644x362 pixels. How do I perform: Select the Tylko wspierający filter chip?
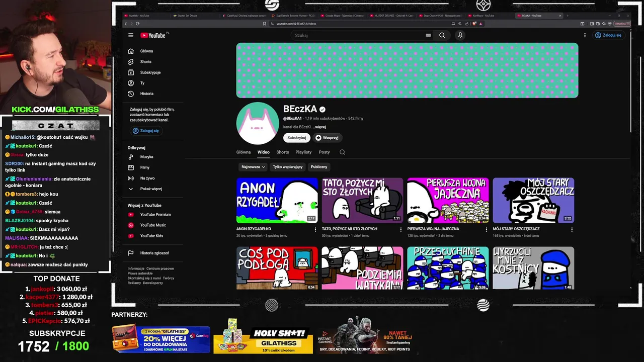[288, 167]
